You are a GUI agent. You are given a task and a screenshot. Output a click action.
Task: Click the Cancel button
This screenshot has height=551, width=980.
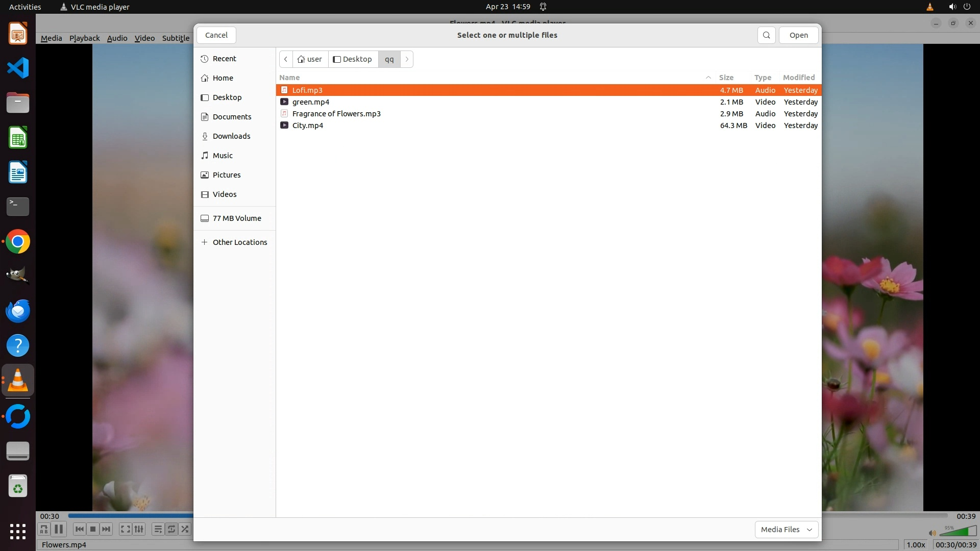click(x=216, y=35)
